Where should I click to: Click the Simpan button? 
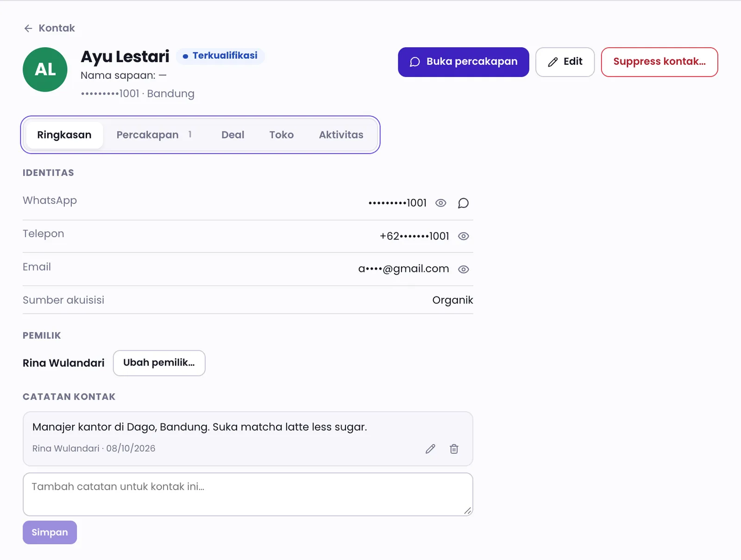coord(50,533)
